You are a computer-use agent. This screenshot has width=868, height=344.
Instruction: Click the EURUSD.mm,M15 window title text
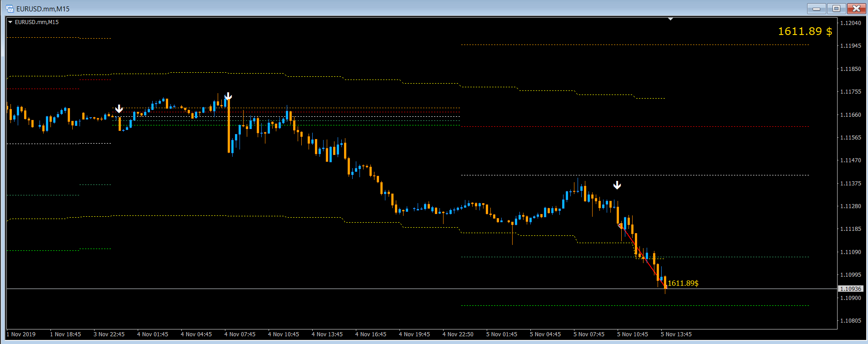pyautogui.click(x=43, y=9)
